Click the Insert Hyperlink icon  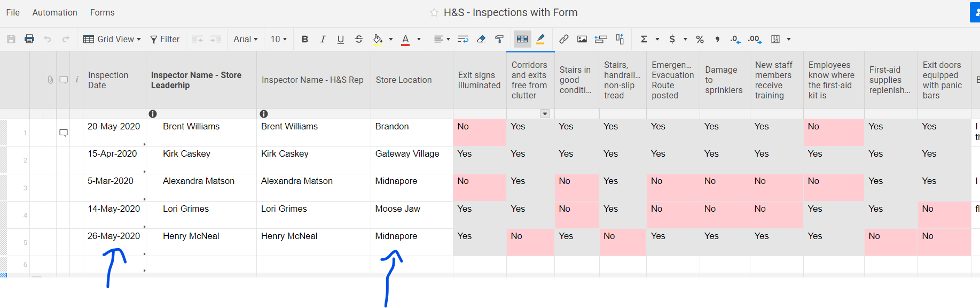(564, 39)
